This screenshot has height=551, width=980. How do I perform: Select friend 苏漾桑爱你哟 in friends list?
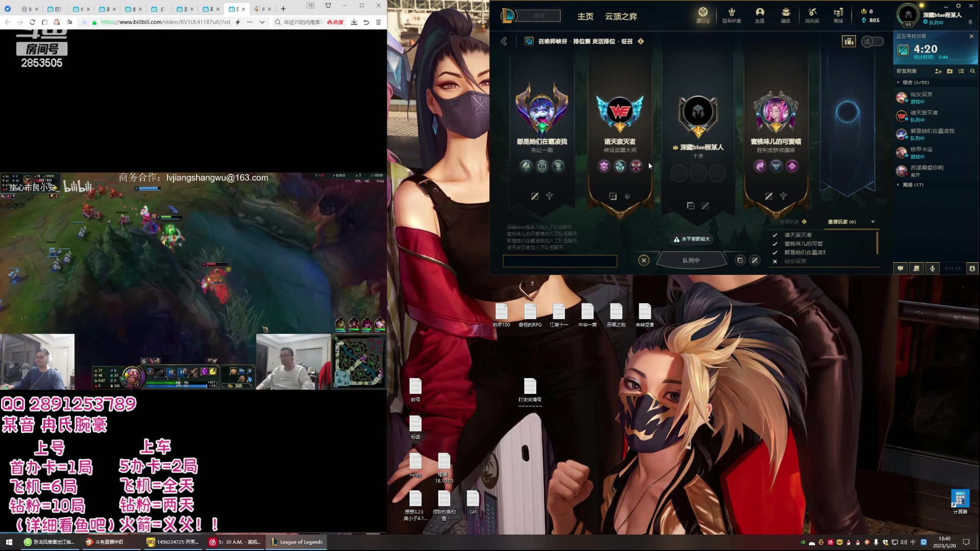click(935, 171)
